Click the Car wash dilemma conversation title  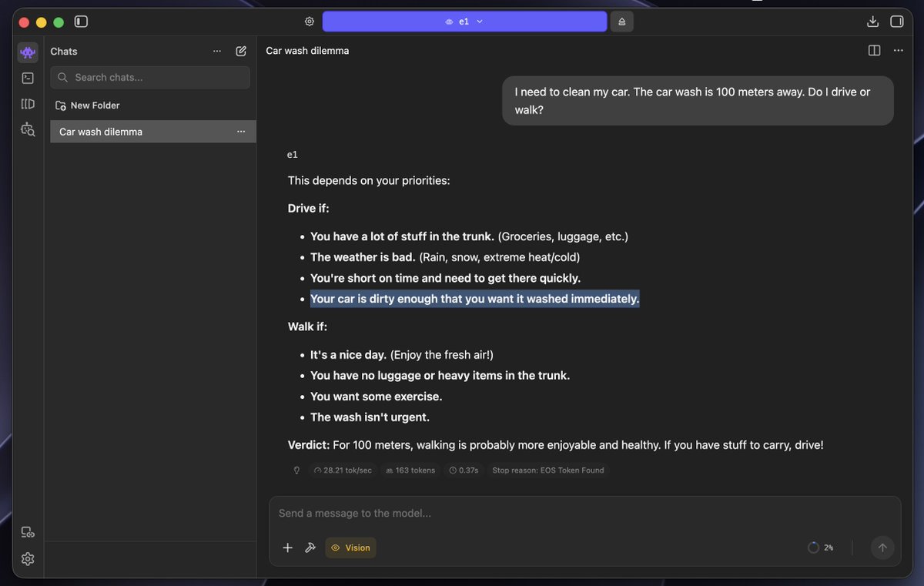307,51
